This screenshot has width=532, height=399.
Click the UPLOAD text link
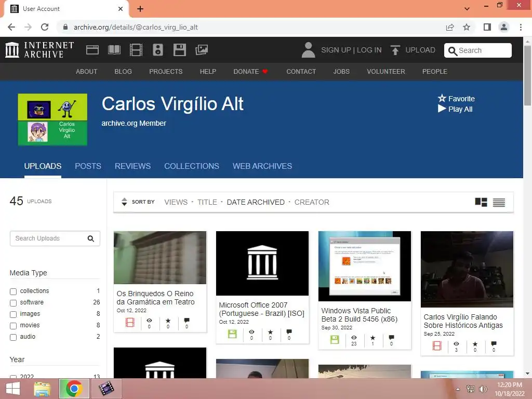[420, 50]
